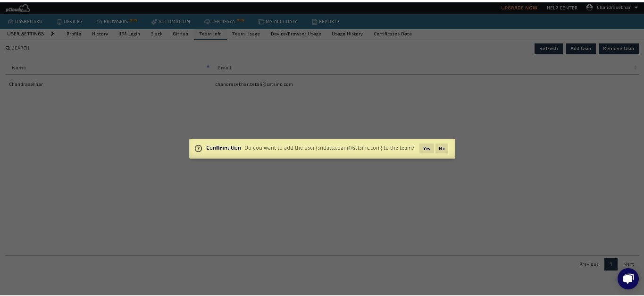Open the Usage History tab
The height and width of the screenshot is (296, 644).
click(347, 34)
